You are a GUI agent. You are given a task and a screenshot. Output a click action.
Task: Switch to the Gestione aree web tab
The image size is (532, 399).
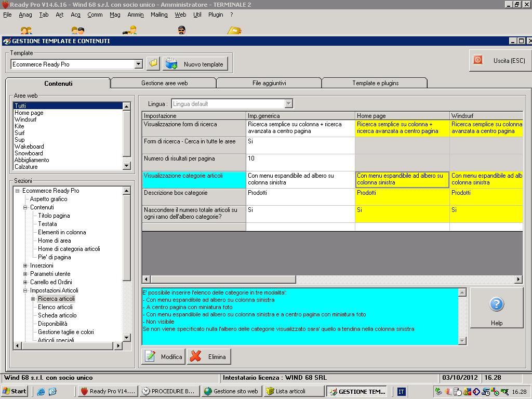pos(164,83)
